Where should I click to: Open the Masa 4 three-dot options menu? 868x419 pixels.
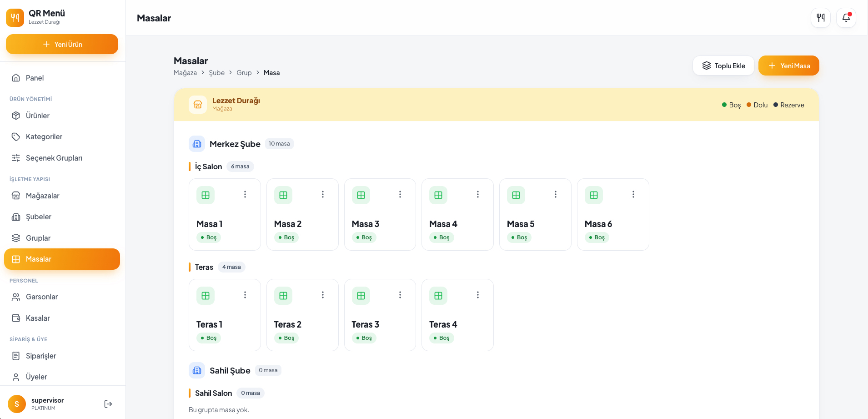tap(478, 194)
